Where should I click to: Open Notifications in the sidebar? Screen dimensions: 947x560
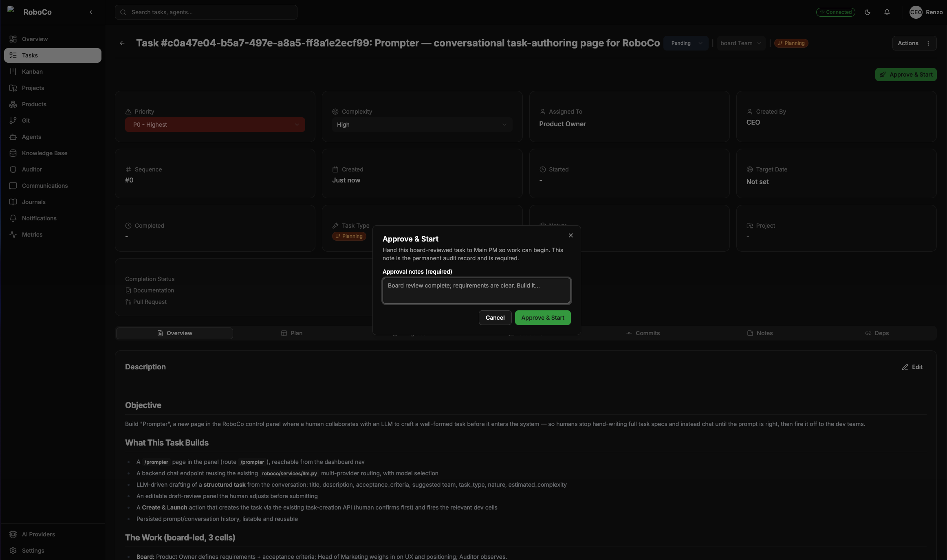point(53,218)
